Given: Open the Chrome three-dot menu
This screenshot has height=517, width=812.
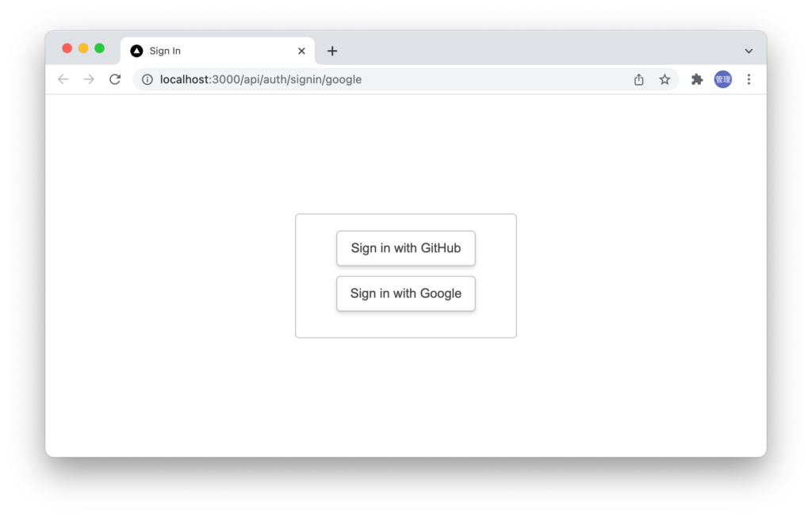Looking at the screenshot, I should point(749,79).
